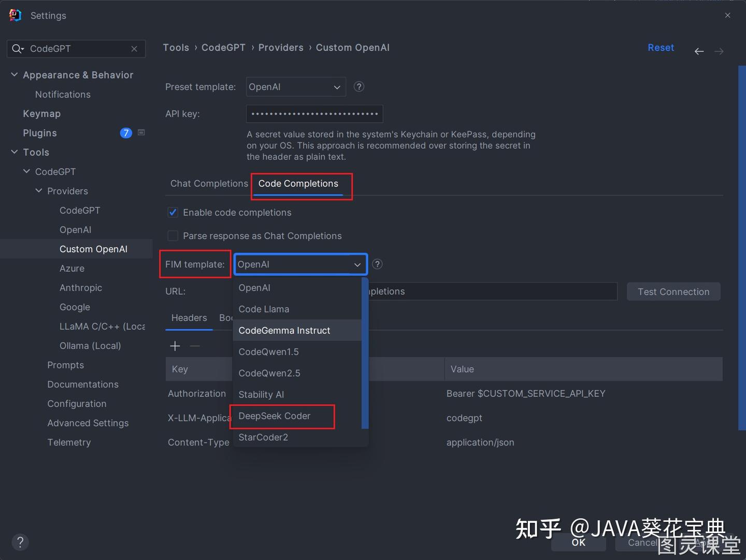Open Notifications settings

[x=63, y=94]
